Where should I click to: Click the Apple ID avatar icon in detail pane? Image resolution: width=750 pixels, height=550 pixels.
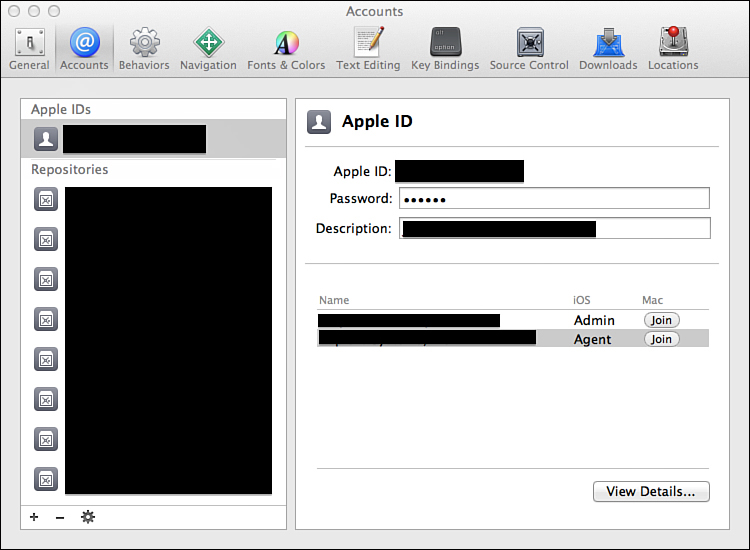click(x=319, y=122)
